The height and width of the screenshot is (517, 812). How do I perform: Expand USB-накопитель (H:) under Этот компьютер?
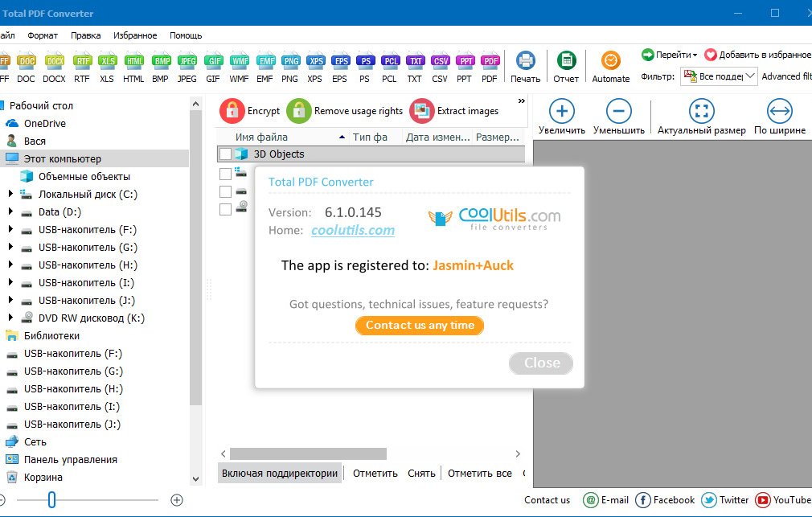[x=10, y=265]
